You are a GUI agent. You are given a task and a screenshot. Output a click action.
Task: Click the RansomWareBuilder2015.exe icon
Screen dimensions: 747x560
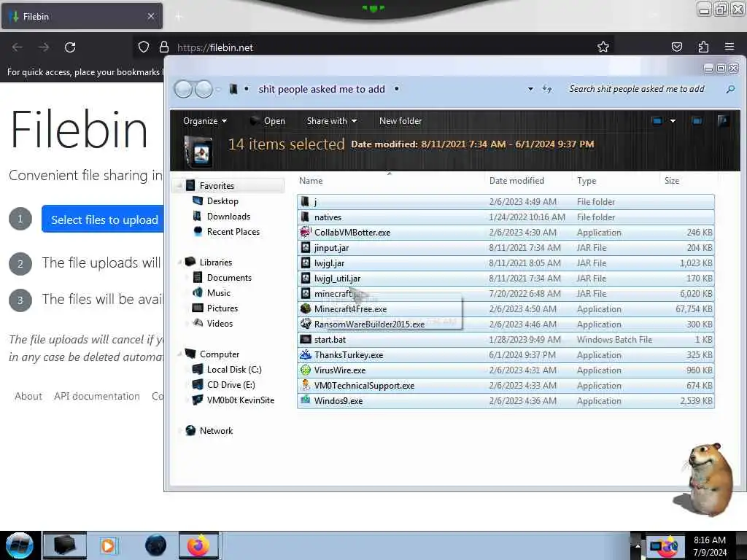pos(306,324)
